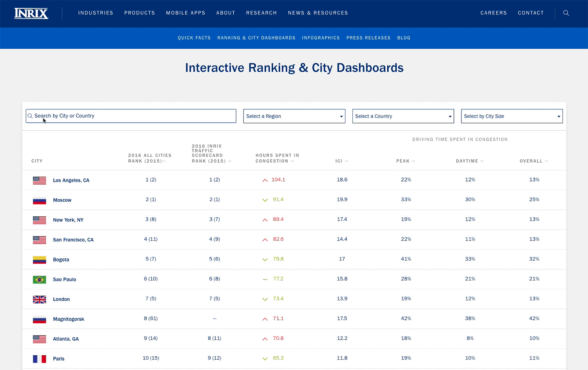Open the Paris city link

(58, 359)
